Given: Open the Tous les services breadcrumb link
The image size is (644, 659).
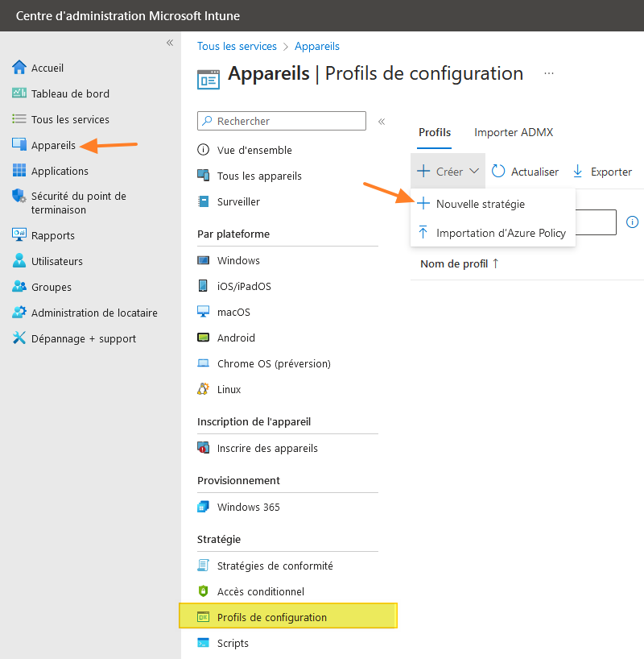Looking at the screenshot, I should (237, 47).
